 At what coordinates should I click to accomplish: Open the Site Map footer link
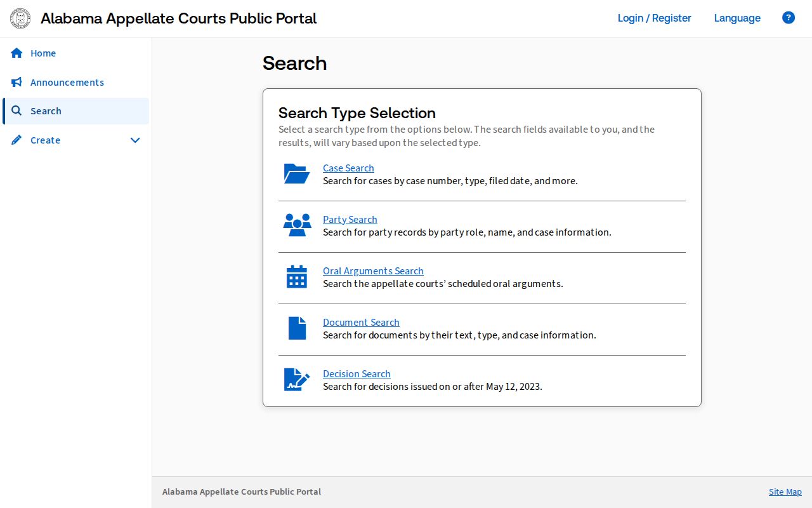(785, 491)
